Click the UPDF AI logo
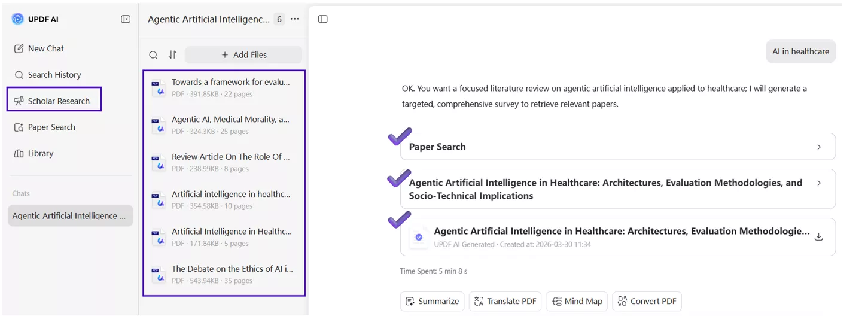 click(x=18, y=19)
